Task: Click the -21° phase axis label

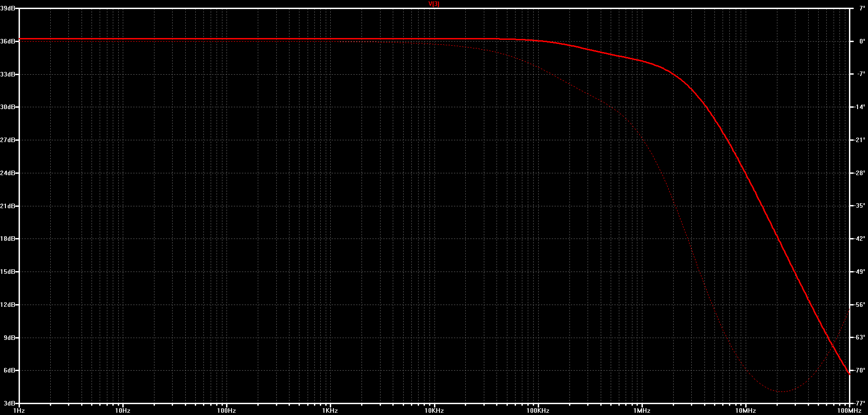Action: click(860, 140)
